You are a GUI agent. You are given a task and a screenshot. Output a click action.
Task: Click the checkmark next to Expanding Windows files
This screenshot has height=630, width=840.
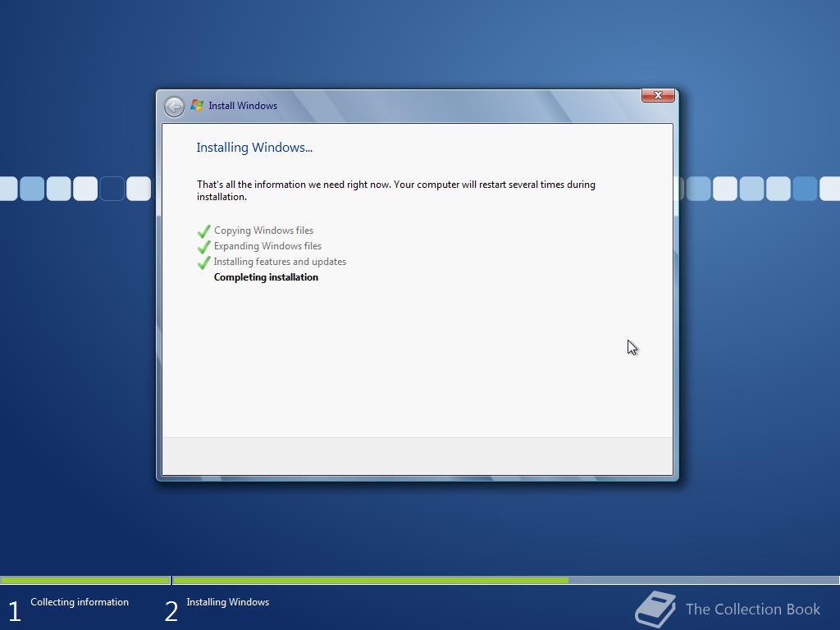(x=203, y=247)
